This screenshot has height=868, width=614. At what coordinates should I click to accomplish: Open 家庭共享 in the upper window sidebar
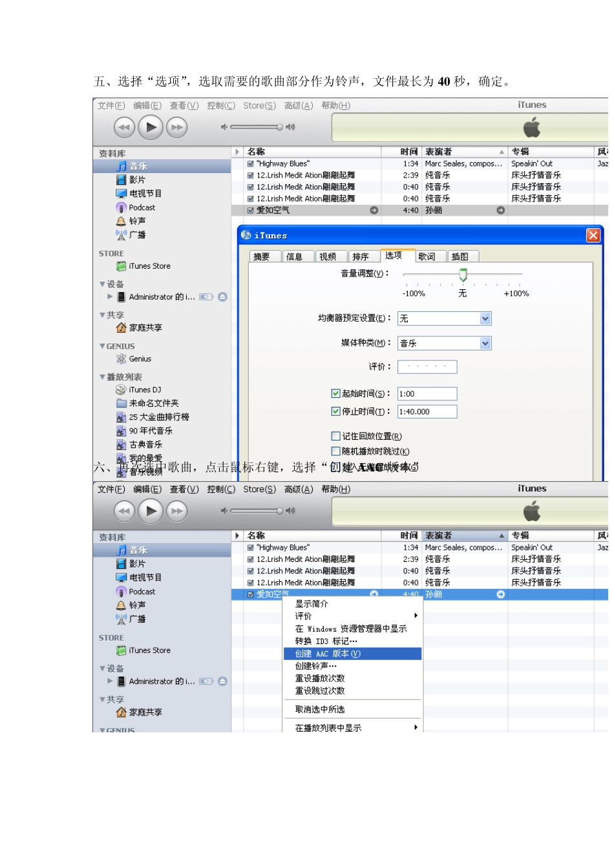point(139,327)
